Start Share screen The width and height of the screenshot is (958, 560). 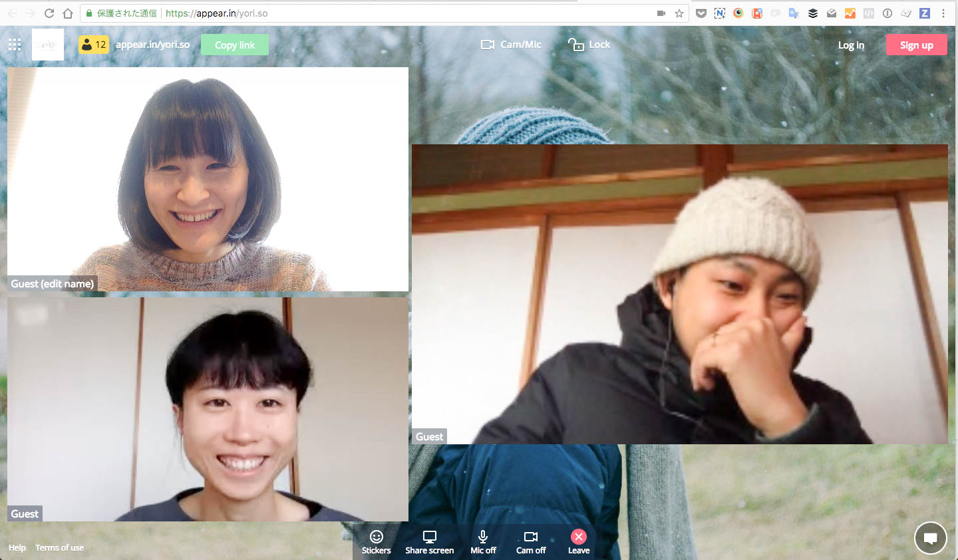click(x=430, y=542)
